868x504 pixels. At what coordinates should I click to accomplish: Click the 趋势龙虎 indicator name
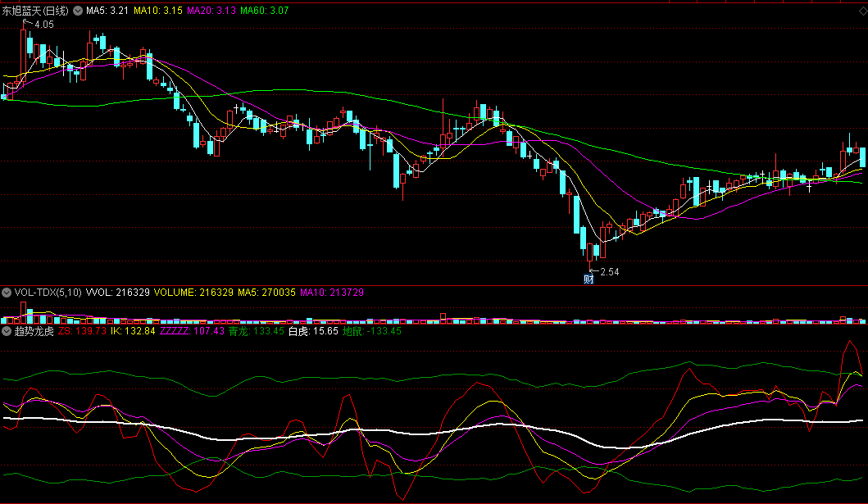point(34,331)
